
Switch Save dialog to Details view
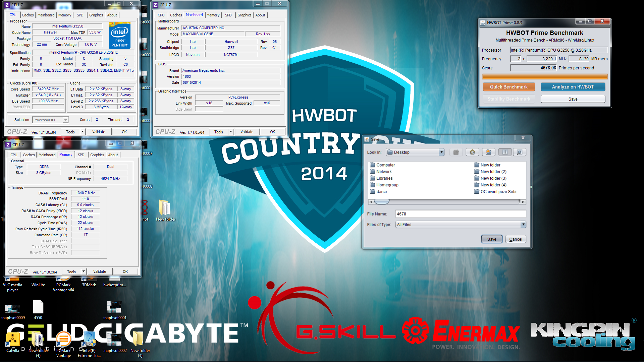point(519,153)
